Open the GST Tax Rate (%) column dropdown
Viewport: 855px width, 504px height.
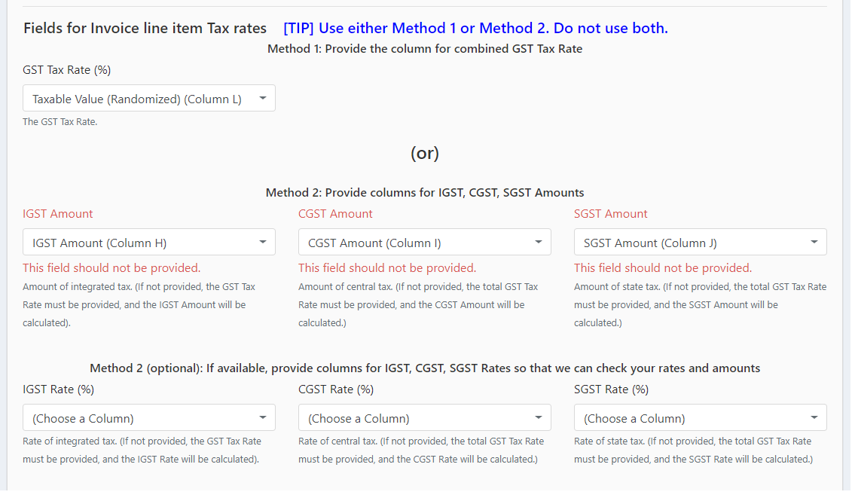(x=149, y=98)
